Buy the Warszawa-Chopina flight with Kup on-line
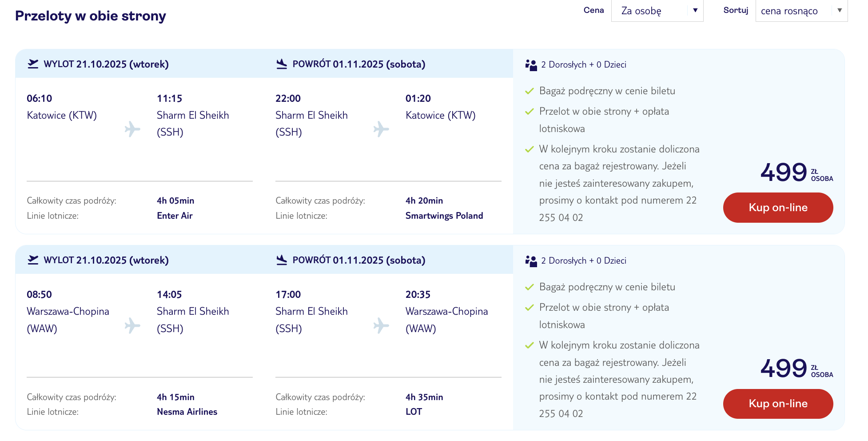 [777, 404]
